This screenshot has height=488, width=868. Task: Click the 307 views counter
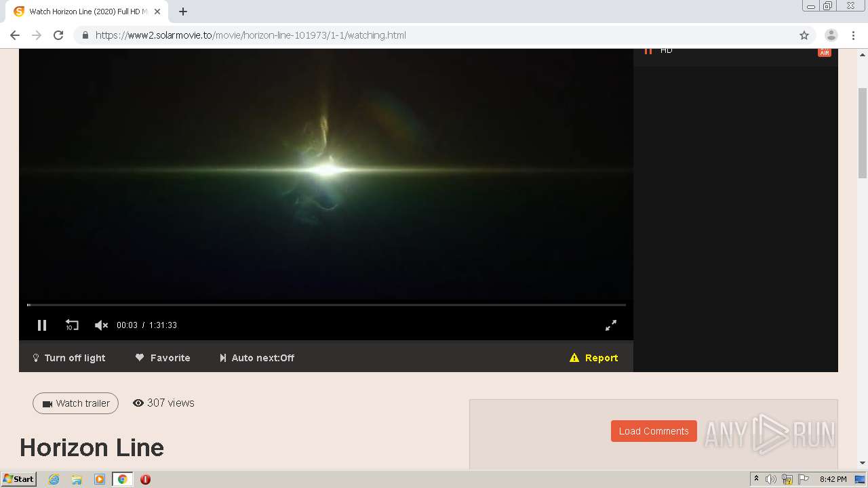click(163, 403)
